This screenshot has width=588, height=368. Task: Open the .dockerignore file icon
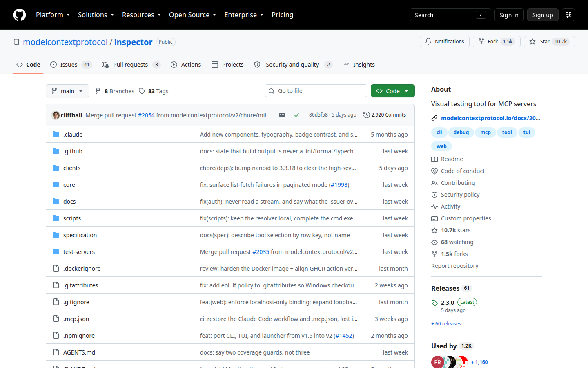[x=56, y=268]
